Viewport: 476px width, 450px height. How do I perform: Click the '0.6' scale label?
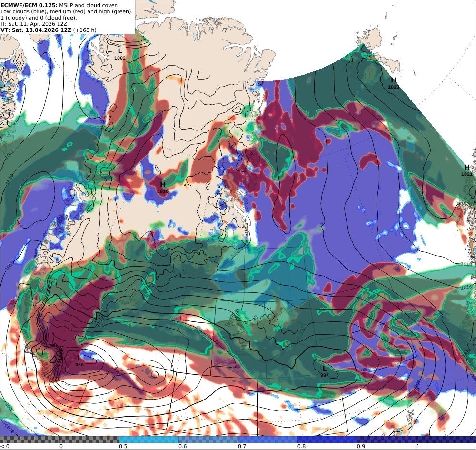182,446
